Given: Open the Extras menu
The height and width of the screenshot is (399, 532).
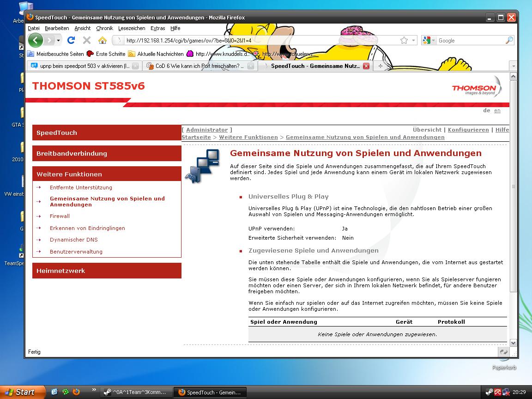Looking at the screenshot, I should coord(158,28).
